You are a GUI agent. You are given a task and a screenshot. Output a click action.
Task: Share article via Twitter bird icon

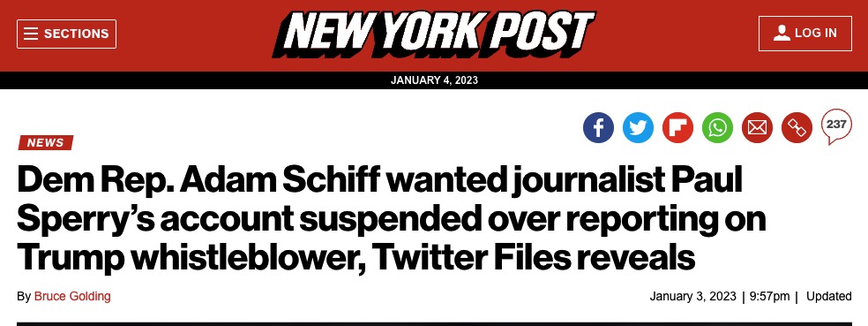(x=638, y=127)
